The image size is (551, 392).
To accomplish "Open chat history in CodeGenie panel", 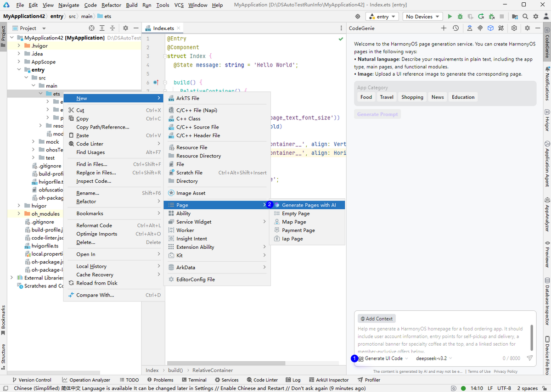I will click(455, 28).
